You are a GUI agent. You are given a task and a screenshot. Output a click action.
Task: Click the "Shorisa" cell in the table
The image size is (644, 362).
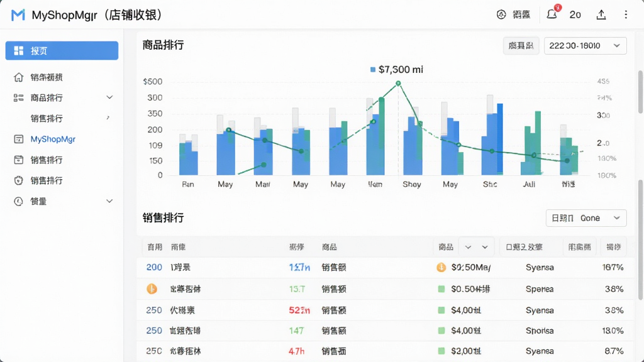click(x=540, y=331)
